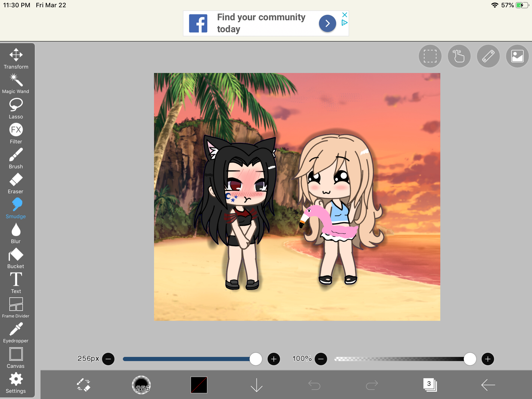
Task: Tap the ad's blue arrow button
Action: pyautogui.click(x=328, y=23)
